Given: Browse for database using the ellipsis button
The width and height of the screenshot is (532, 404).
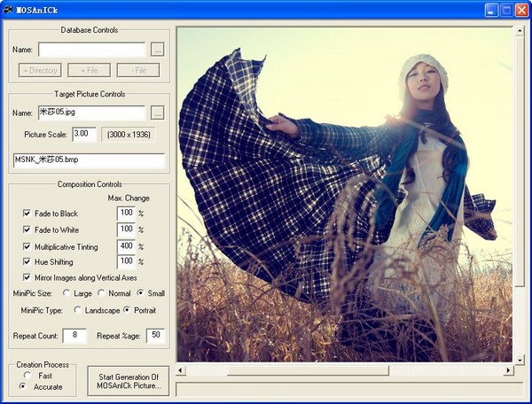Looking at the screenshot, I should tap(158, 50).
